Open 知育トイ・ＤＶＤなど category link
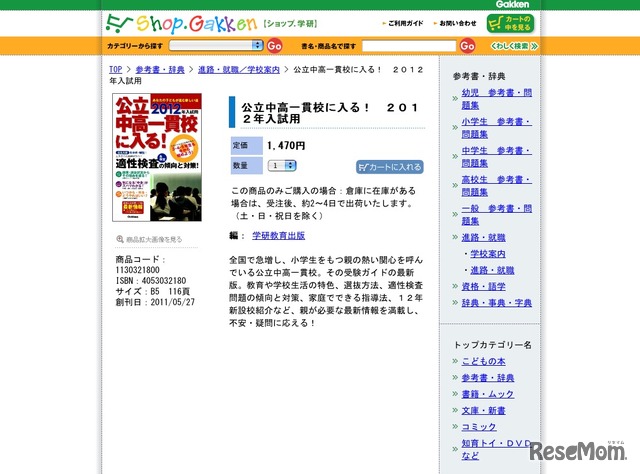 (x=497, y=449)
